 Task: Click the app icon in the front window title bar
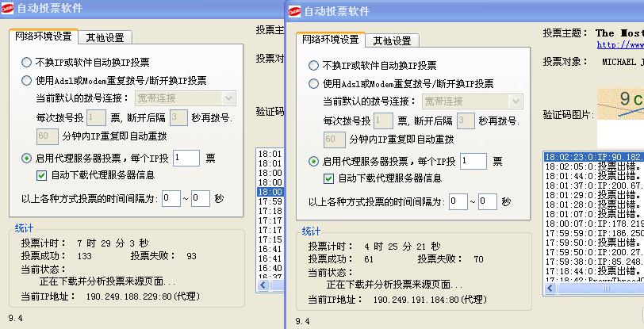295,11
